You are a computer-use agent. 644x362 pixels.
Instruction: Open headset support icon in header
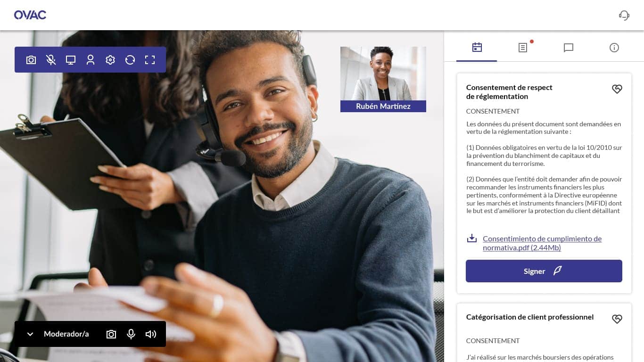(x=624, y=15)
